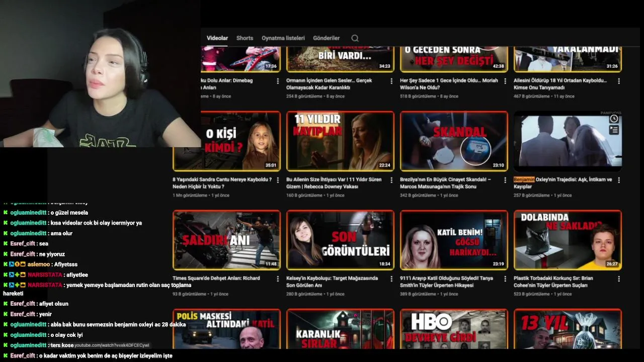Click the streamer webcam overlay
Viewport: 644px width, 362px height.
100,73
